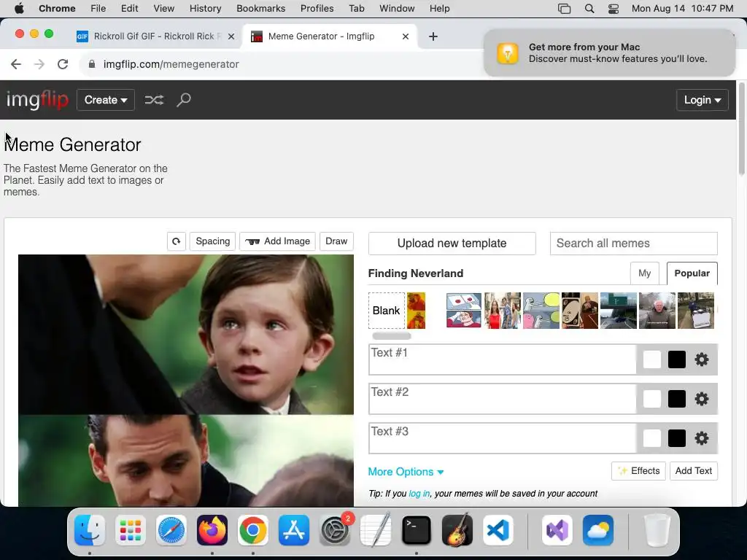Pick the black color swatch for Text #2

pyautogui.click(x=676, y=399)
